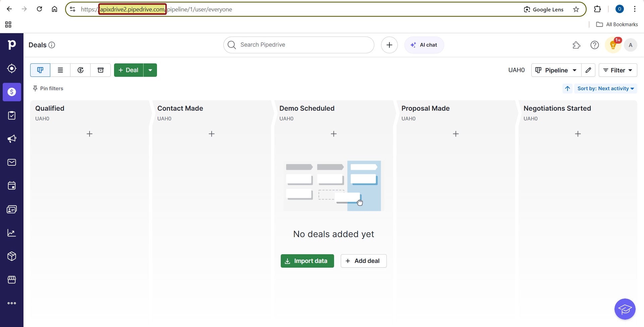644x327 pixels.
Task: Click the Pipedrive logo in sidebar
Action: pos(12,45)
